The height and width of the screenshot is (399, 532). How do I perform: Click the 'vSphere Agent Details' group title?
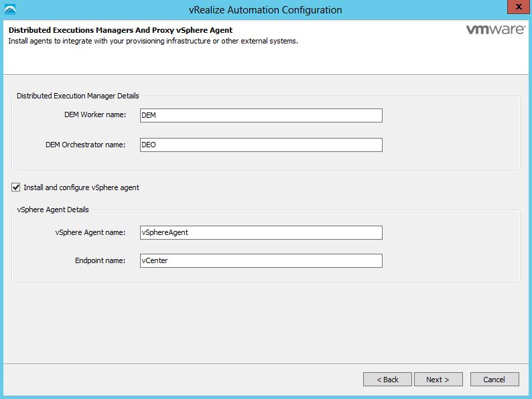coord(53,210)
